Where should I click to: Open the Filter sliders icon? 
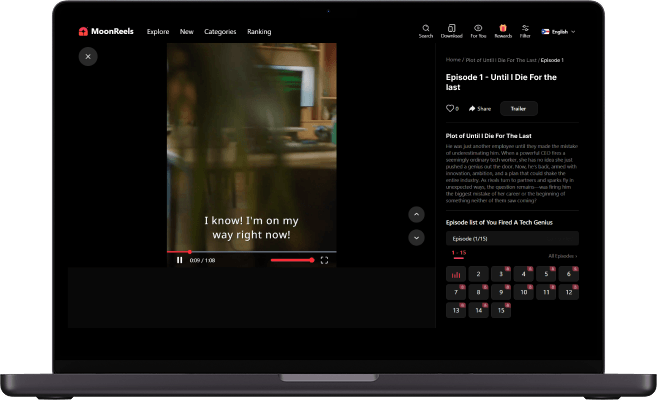pos(525,31)
